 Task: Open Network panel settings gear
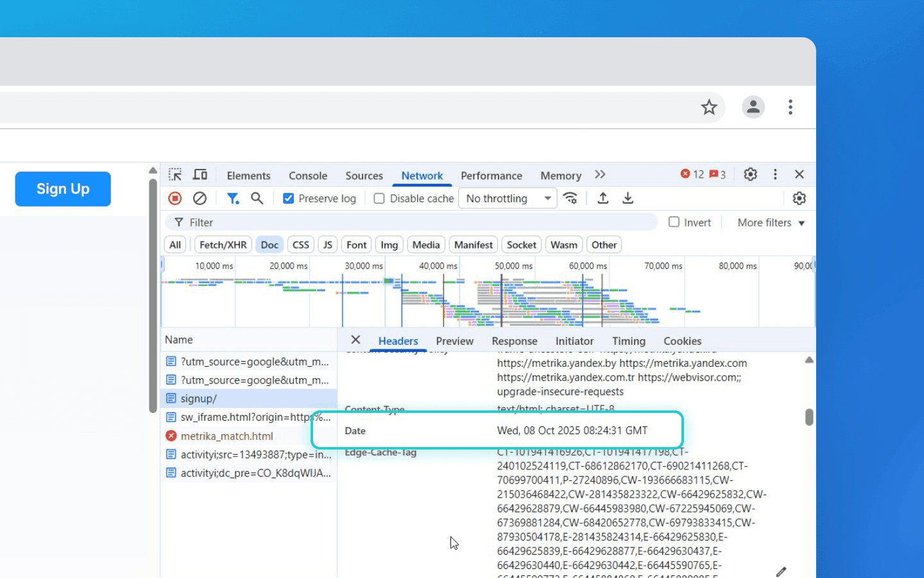pyautogui.click(x=799, y=198)
